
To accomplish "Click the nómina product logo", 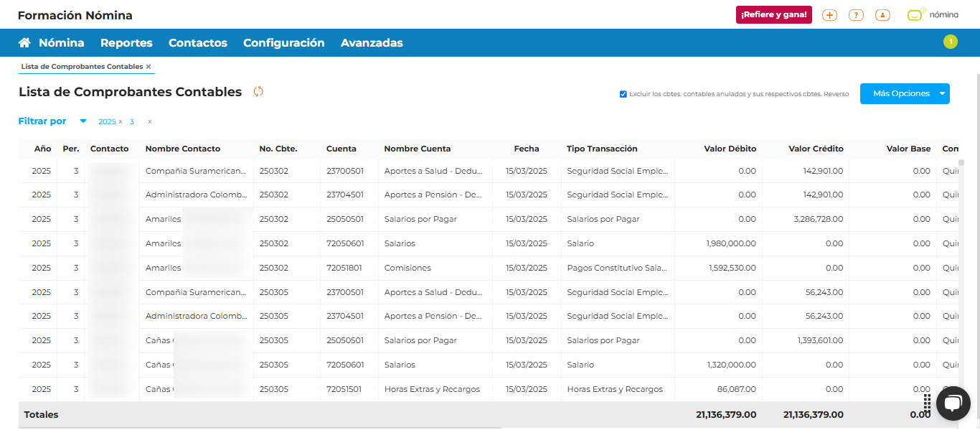I will coord(932,15).
